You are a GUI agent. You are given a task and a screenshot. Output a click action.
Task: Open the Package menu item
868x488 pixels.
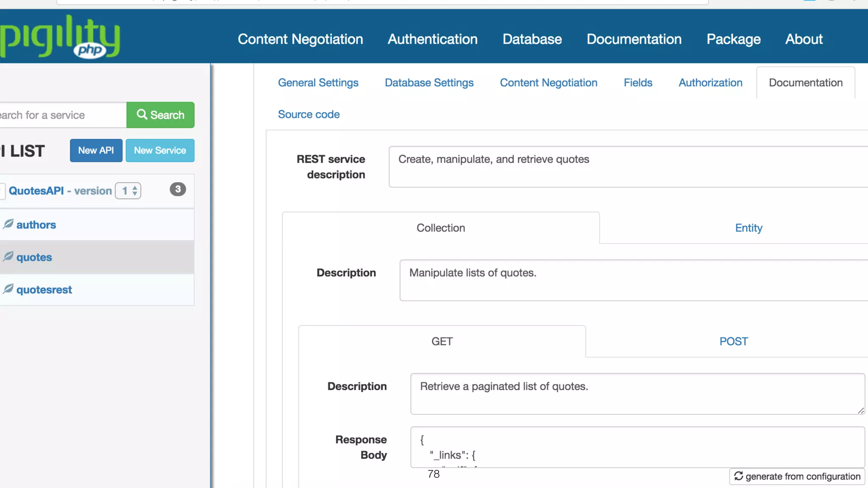pos(733,39)
